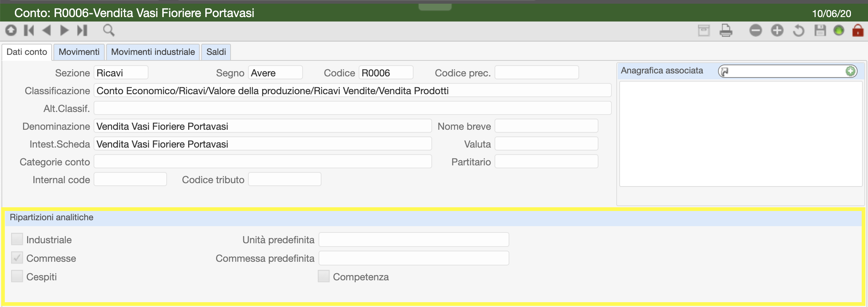
Task: Click the Ripartizioni analitiche section header
Action: click(434, 218)
